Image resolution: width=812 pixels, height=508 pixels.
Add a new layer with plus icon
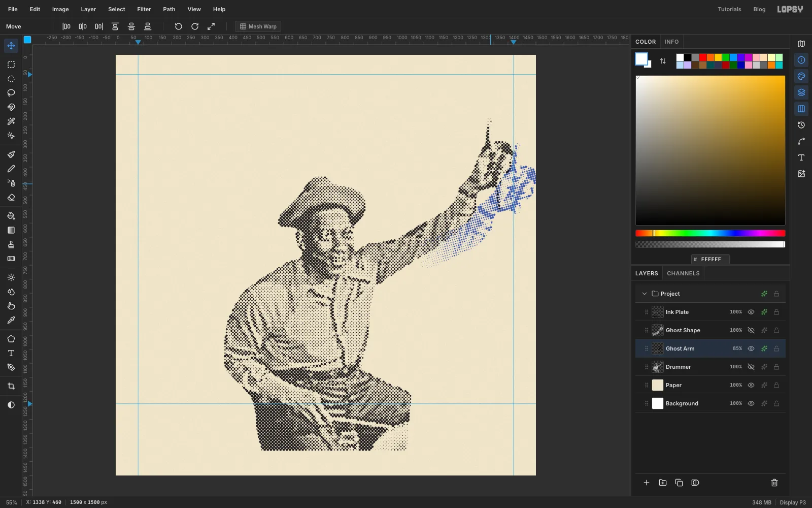[x=647, y=483]
